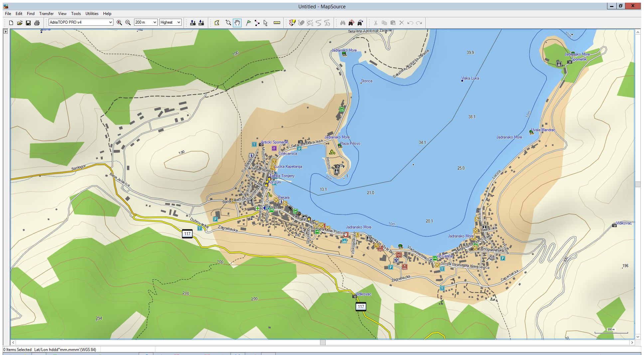The height and width of the screenshot is (355, 644).
Task: Select the Map tool
Action: pos(217,23)
